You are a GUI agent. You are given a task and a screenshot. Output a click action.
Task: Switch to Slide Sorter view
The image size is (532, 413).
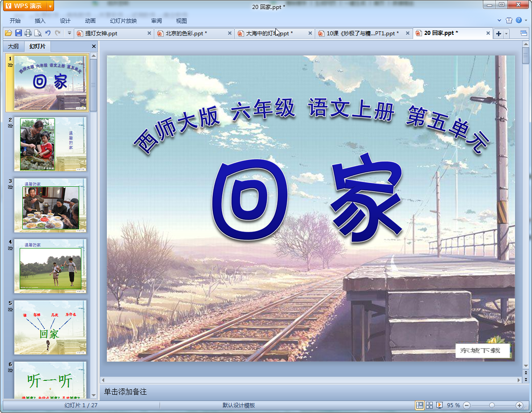pos(429,405)
